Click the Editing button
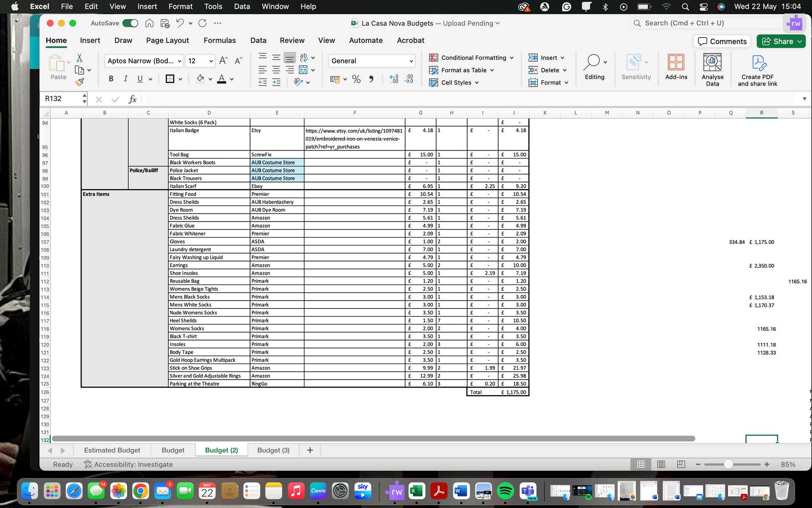Image resolution: width=812 pixels, height=508 pixels. coord(594,67)
